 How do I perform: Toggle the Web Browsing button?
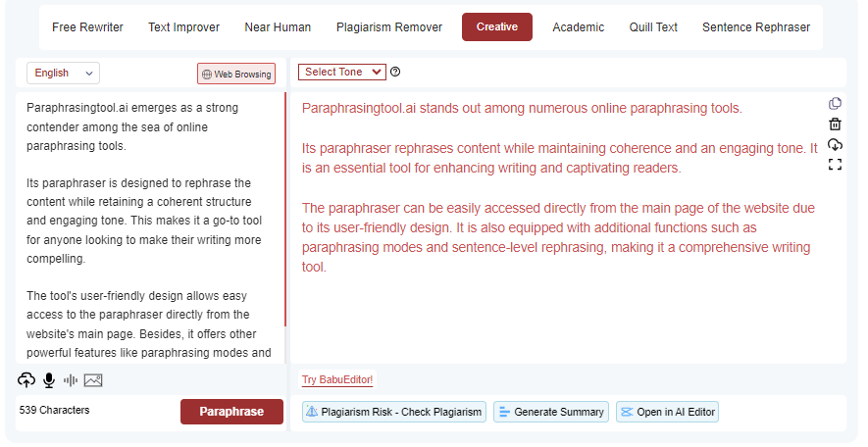point(236,74)
